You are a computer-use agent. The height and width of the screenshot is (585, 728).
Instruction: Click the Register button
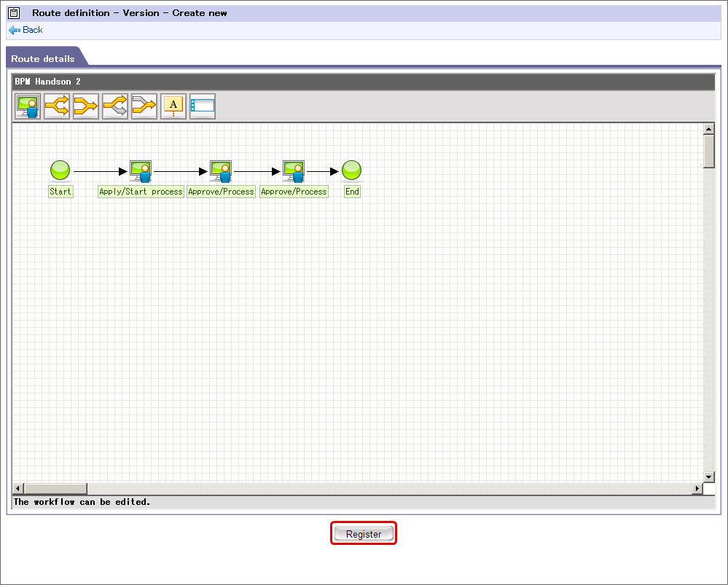pos(364,534)
